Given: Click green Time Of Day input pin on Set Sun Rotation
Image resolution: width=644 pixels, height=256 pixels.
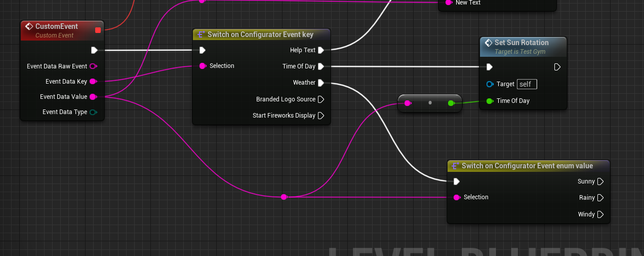Looking at the screenshot, I should pos(490,101).
